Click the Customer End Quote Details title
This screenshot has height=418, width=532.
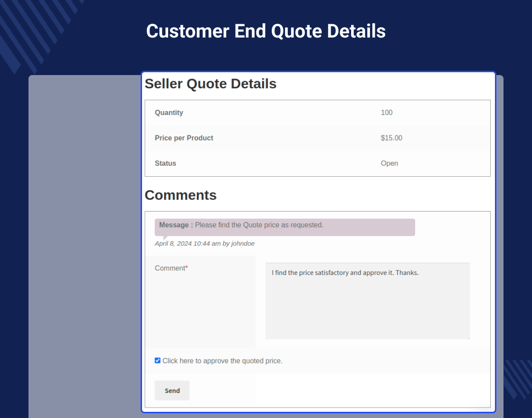[x=266, y=31]
